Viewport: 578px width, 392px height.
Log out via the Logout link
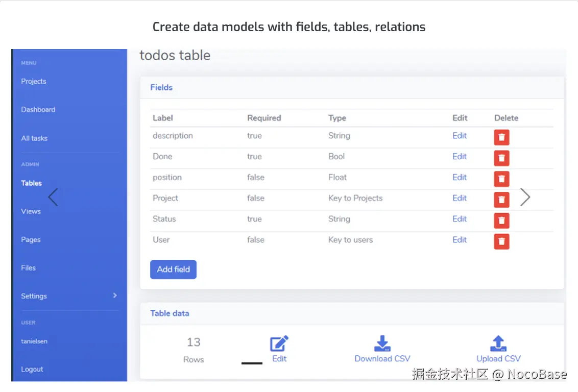tap(32, 370)
